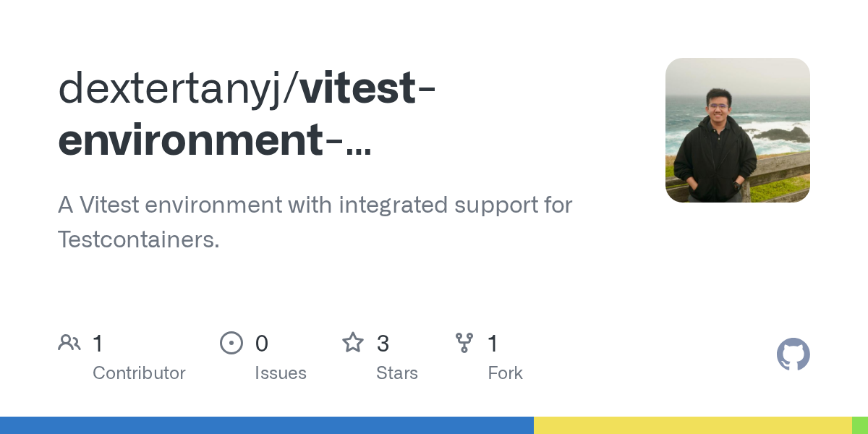This screenshot has height=434, width=868.
Task: Click the Issues circle-dot icon
Action: (231, 343)
